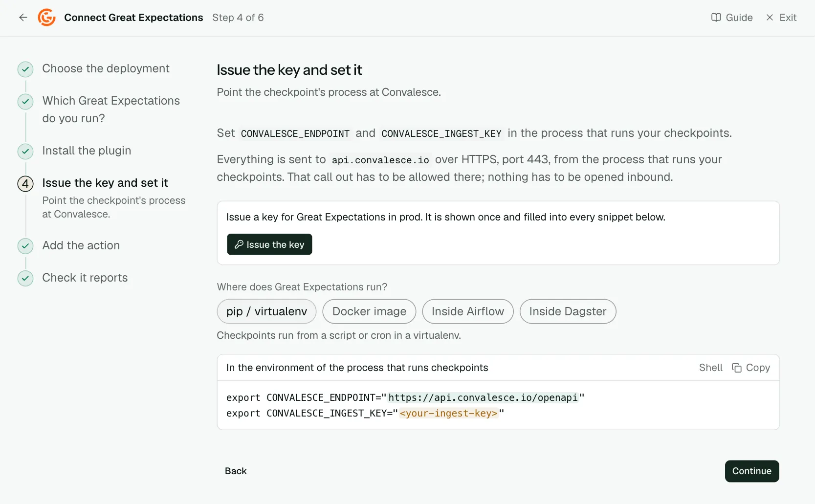Image resolution: width=815 pixels, height=504 pixels.
Task: Go to Check it reports step
Action: (x=85, y=278)
